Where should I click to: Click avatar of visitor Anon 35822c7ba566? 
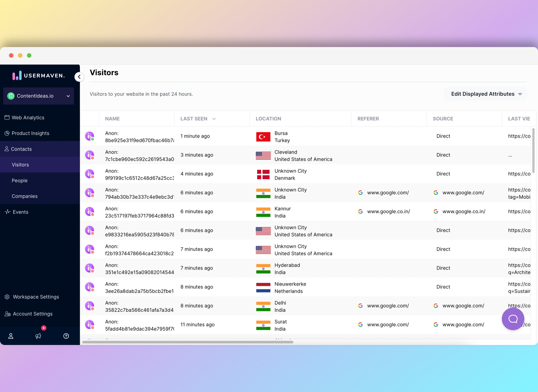pos(90,306)
